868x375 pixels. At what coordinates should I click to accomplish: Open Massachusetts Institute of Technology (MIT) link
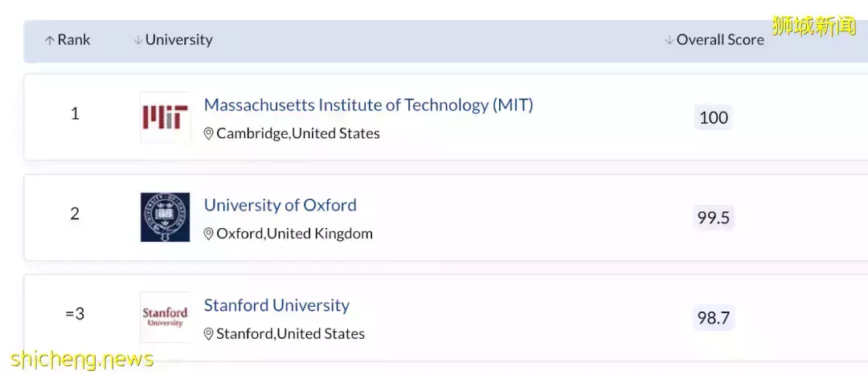pos(368,105)
